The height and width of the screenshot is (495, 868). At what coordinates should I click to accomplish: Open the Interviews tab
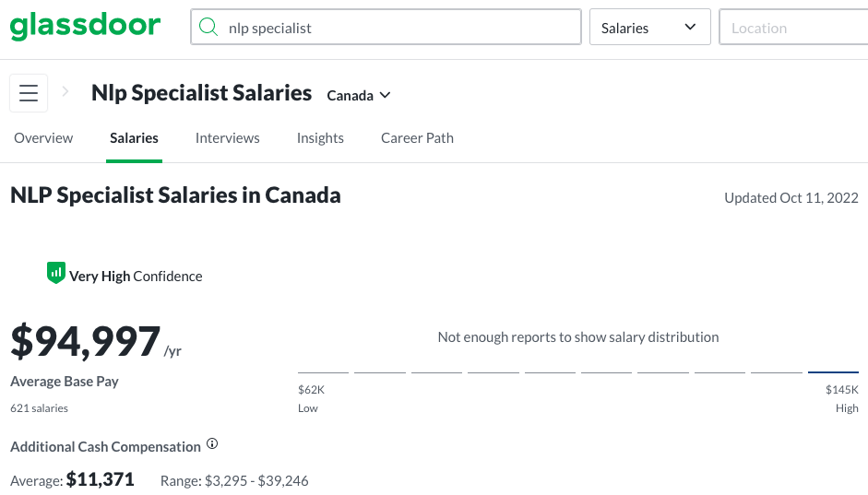tap(228, 137)
